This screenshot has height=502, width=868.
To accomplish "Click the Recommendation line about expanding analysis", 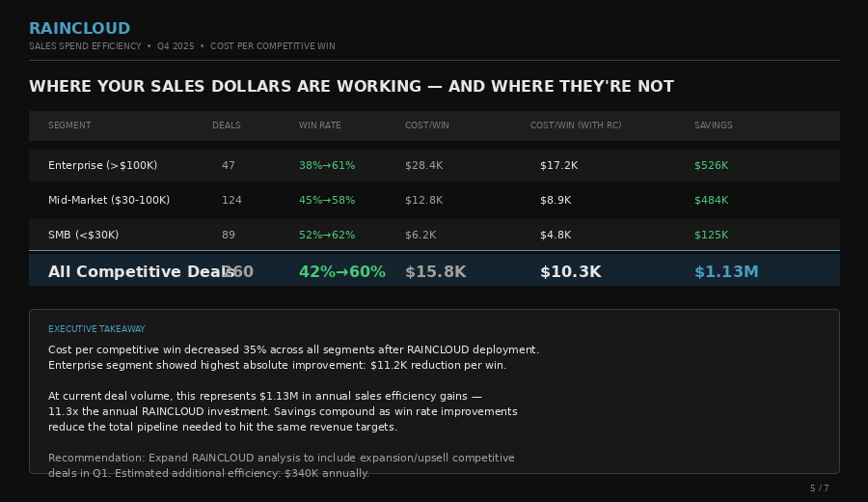I will (282, 459).
